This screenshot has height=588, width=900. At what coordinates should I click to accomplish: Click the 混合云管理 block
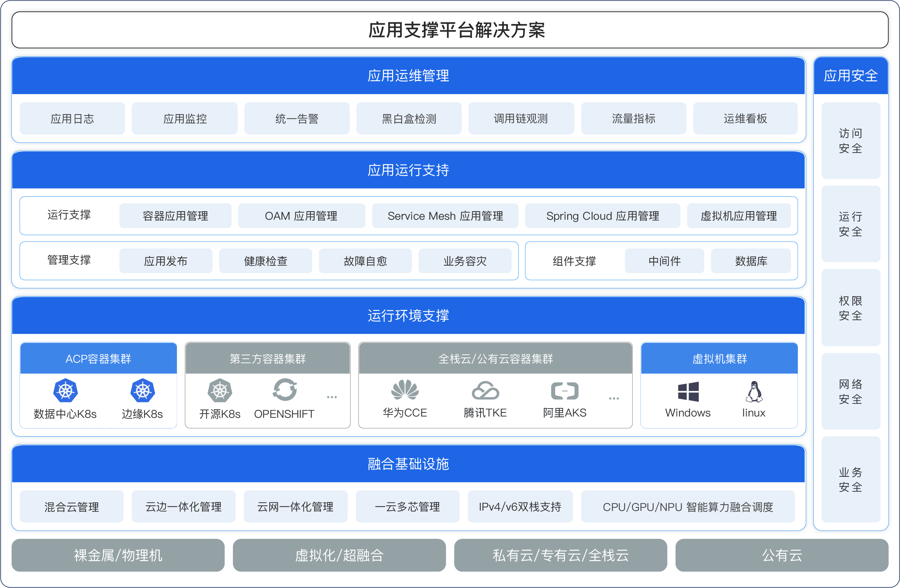coord(71,507)
